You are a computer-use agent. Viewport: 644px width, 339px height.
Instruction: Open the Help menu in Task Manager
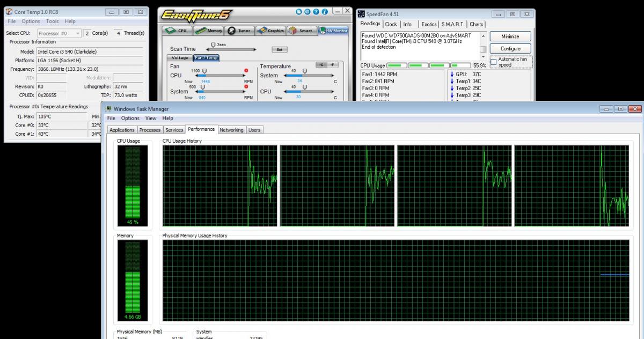tap(168, 118)
